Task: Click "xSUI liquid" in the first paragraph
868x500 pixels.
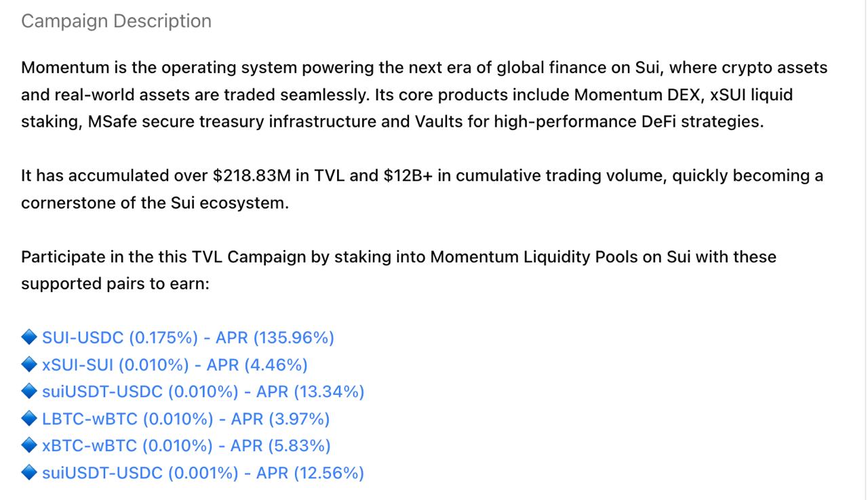Action: [751, 95]
